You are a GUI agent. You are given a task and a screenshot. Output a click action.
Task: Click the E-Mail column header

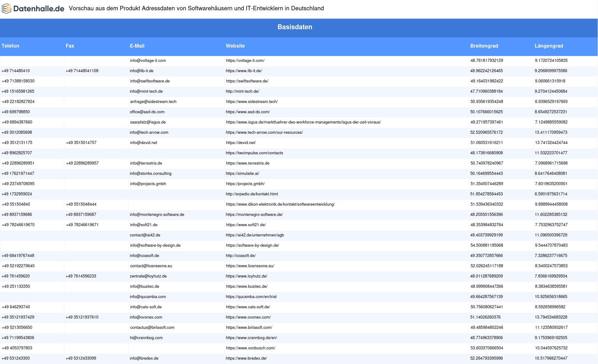click(x=137, y=46)
